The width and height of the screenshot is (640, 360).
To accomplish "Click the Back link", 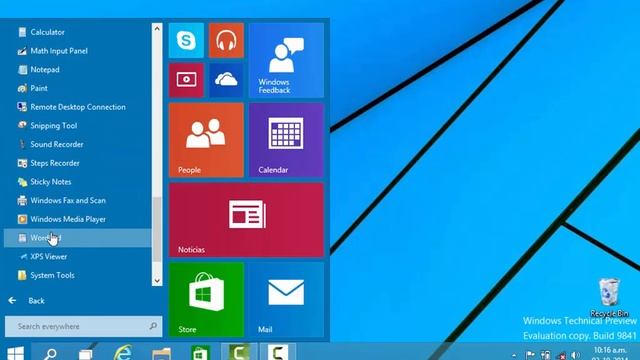I will [x=26, y=301].
